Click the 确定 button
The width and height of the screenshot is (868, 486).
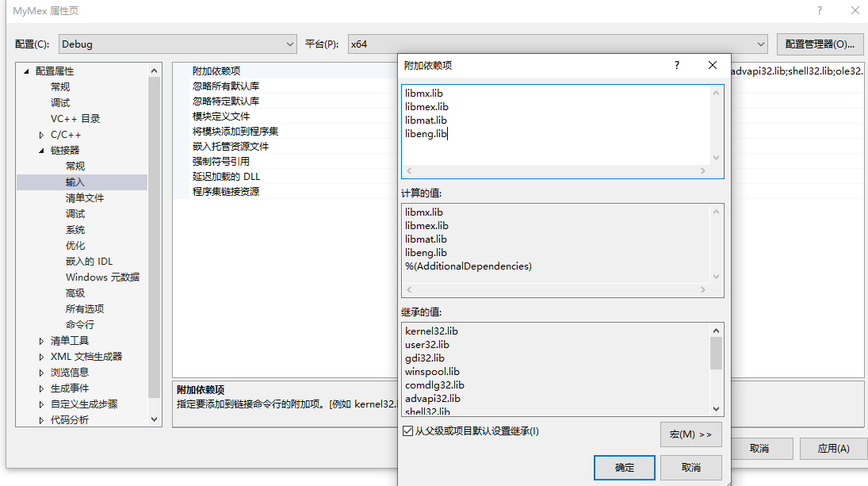coord(624,467)
